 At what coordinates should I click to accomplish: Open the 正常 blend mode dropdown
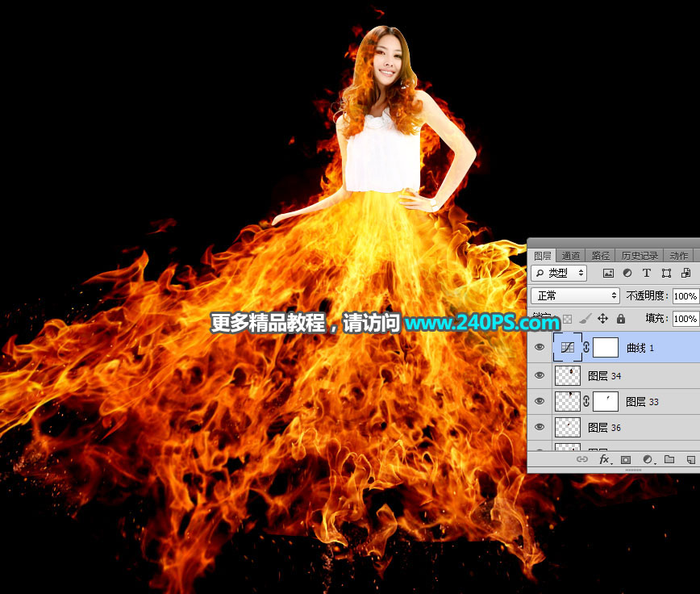pos(575,295)
